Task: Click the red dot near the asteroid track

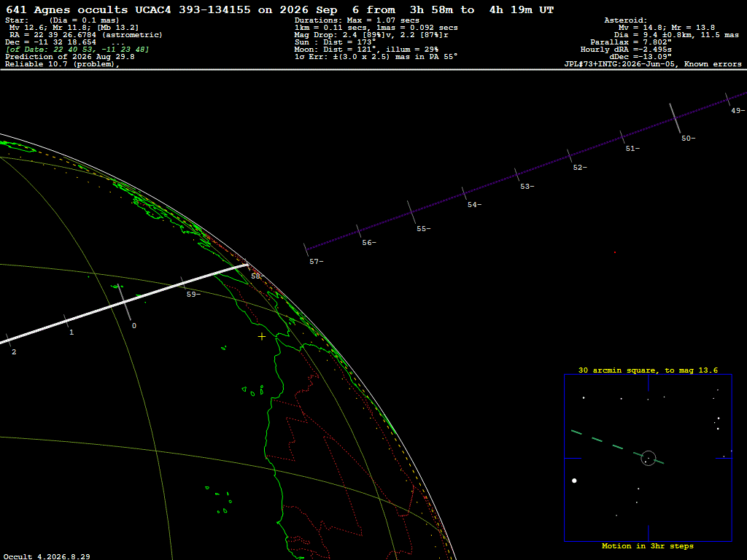Action: 614,252
